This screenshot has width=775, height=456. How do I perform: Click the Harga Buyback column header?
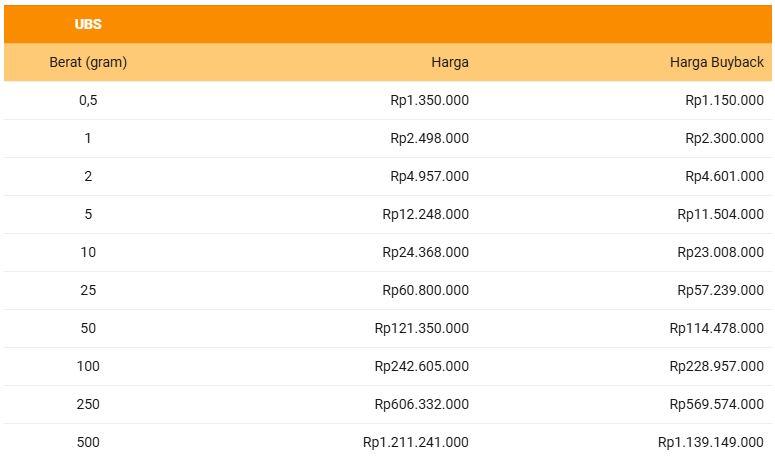click(717, 62)
